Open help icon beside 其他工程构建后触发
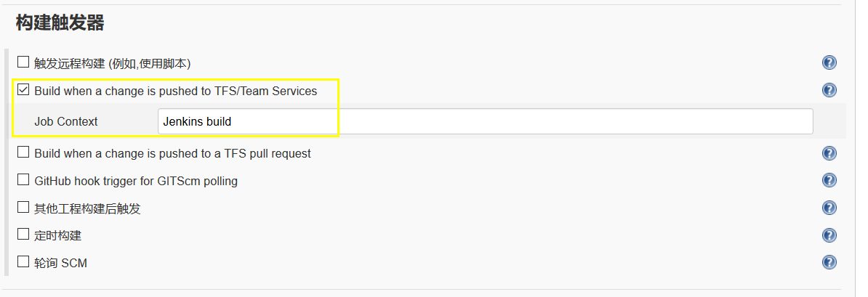This screenshot has width=868, height=297. 829,208
